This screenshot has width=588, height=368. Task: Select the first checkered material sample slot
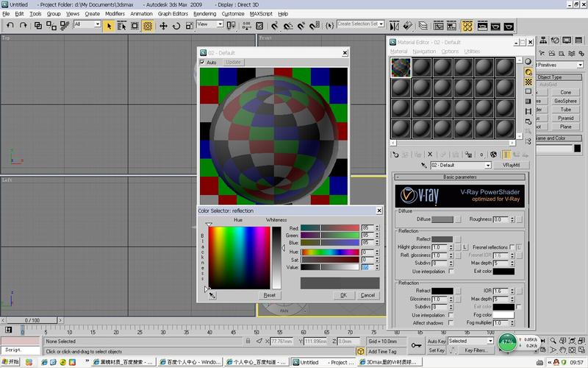[399, 67]
